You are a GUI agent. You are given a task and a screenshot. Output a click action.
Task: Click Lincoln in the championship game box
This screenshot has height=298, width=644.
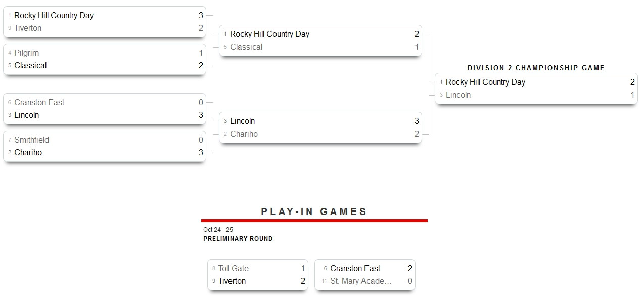coord(458,95)
